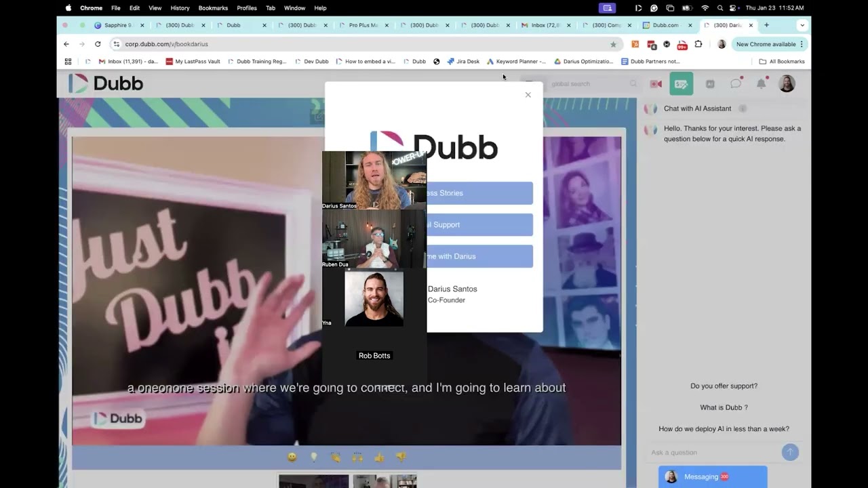The image size is (868, 488).
Task: Open the Dubb Partners not... bookmark
Action: click(650, 61)
